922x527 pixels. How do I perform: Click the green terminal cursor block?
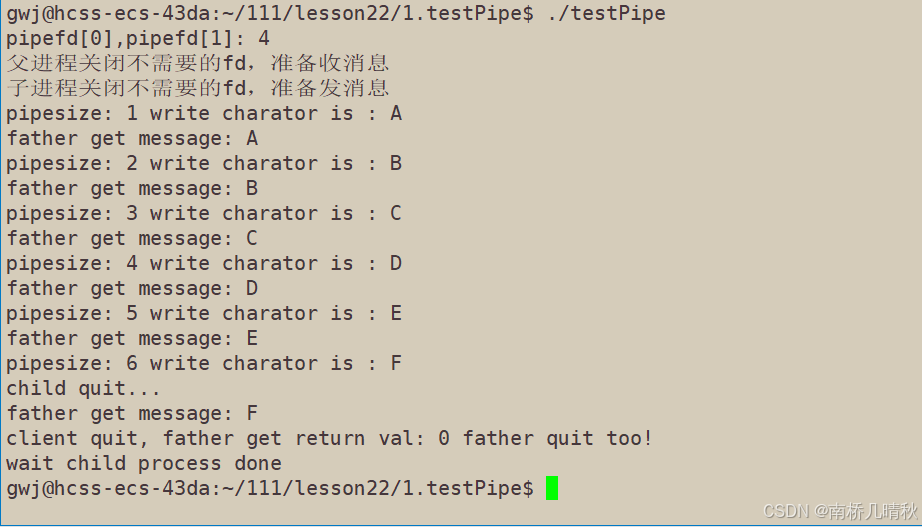coord(552,488)
